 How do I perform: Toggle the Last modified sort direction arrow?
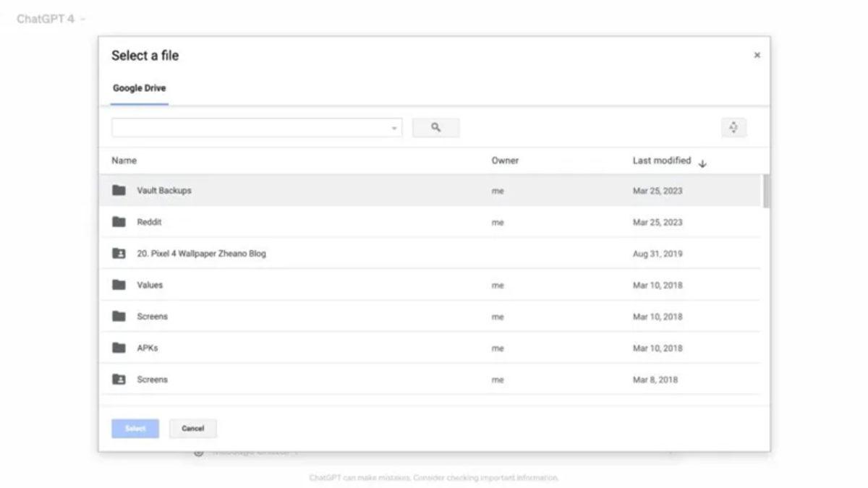point(702,163)
